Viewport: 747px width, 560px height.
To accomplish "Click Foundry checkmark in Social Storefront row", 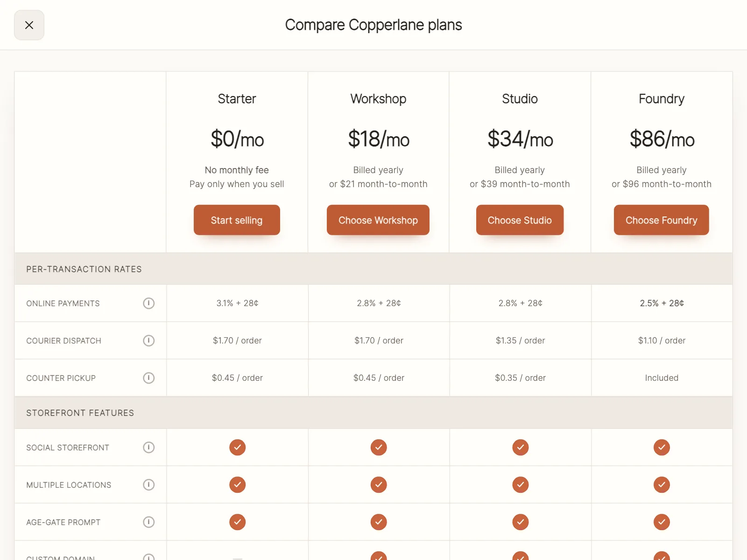I will pyautogui.click(x=662, y=448).
